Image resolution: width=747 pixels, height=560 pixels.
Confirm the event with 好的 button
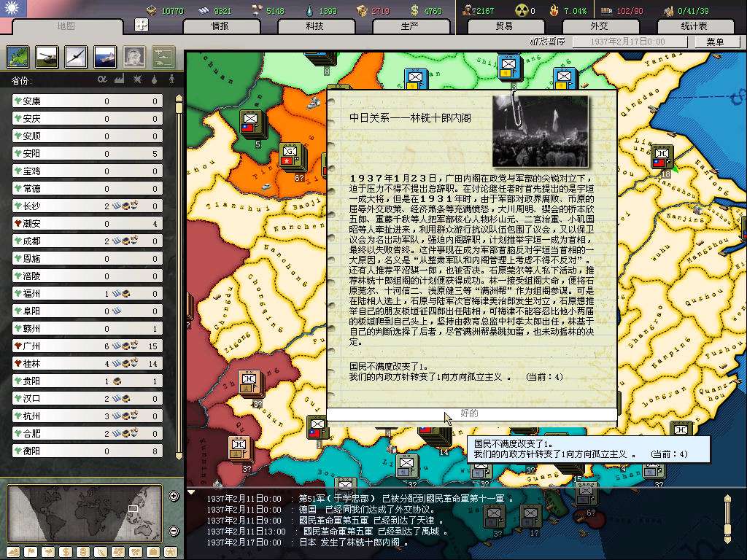471,413
